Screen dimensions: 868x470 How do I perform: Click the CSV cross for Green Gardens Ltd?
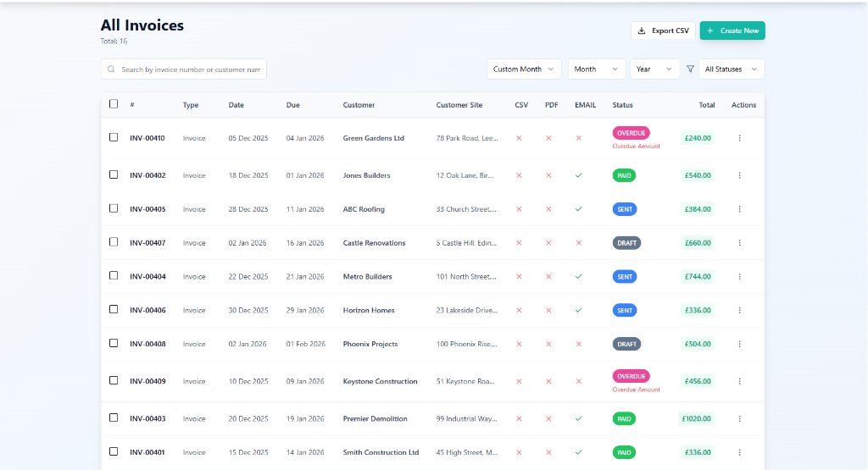click(520, 138)
